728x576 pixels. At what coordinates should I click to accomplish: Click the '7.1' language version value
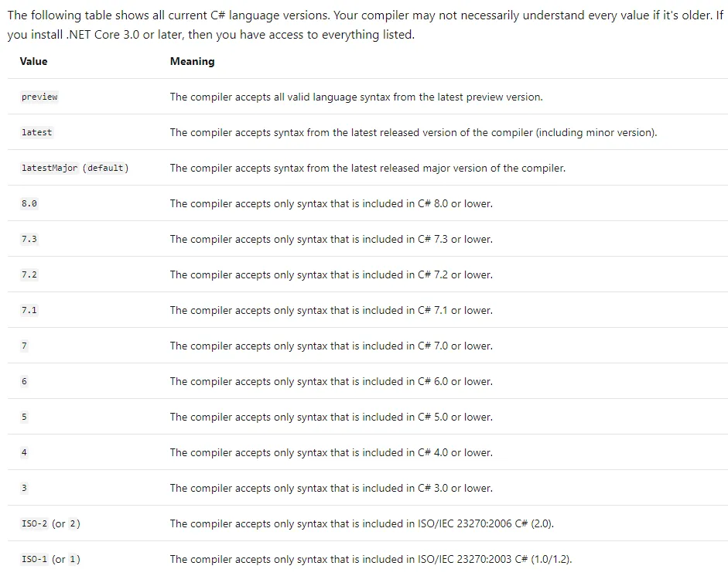click(x=29, y=310)
